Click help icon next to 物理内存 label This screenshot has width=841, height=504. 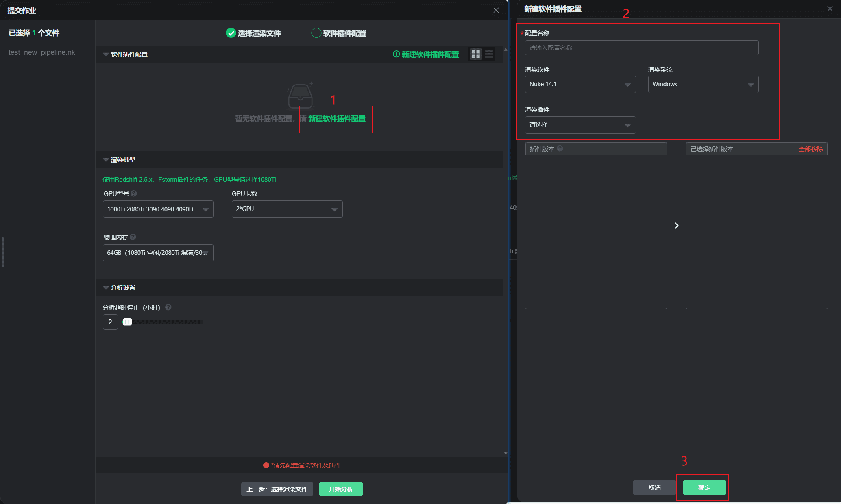click(133, 237)
